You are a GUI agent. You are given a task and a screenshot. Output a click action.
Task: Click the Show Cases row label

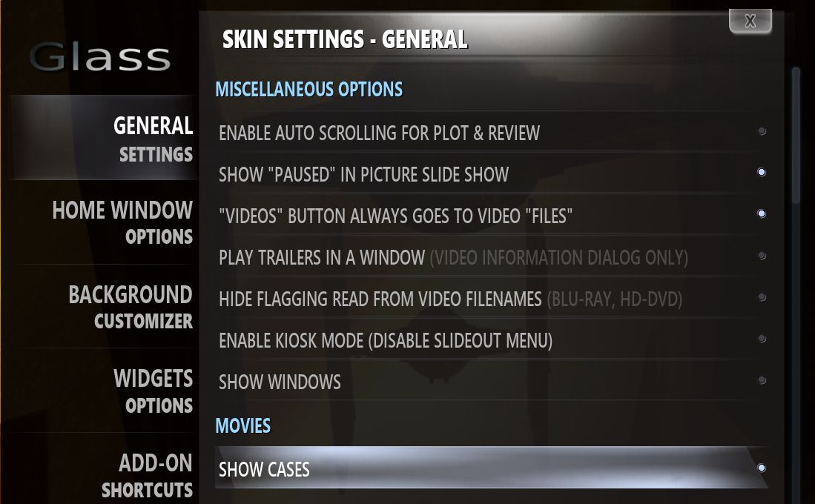coord(264,470)
